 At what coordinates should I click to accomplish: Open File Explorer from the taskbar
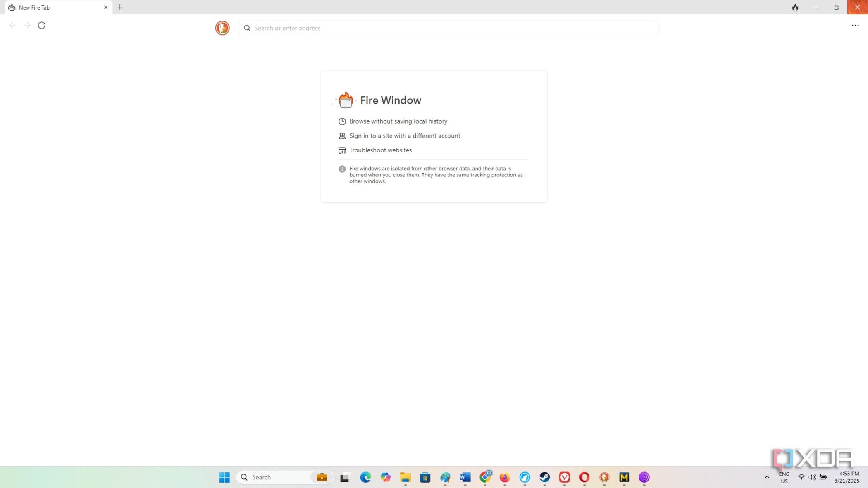405,477
